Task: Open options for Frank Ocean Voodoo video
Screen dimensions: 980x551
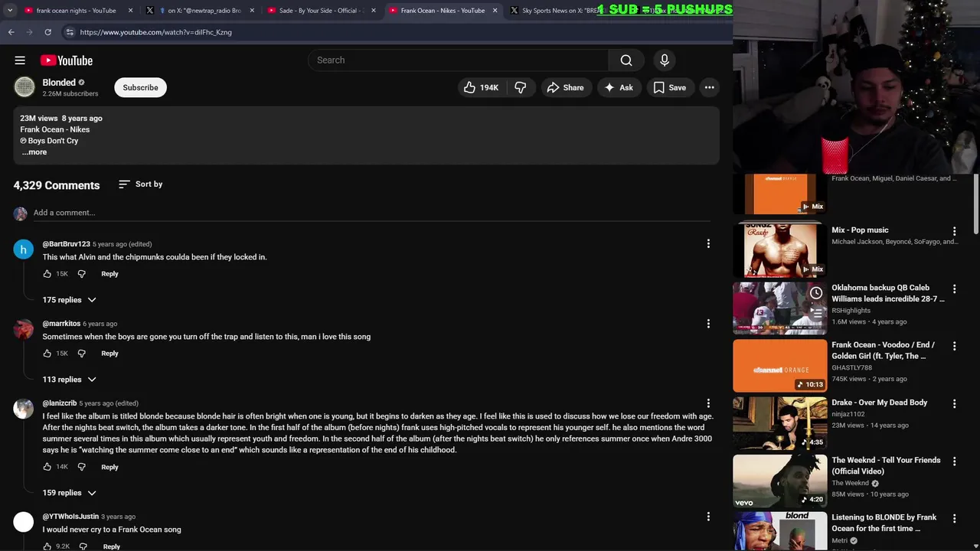Action: [x=954, y=346]
